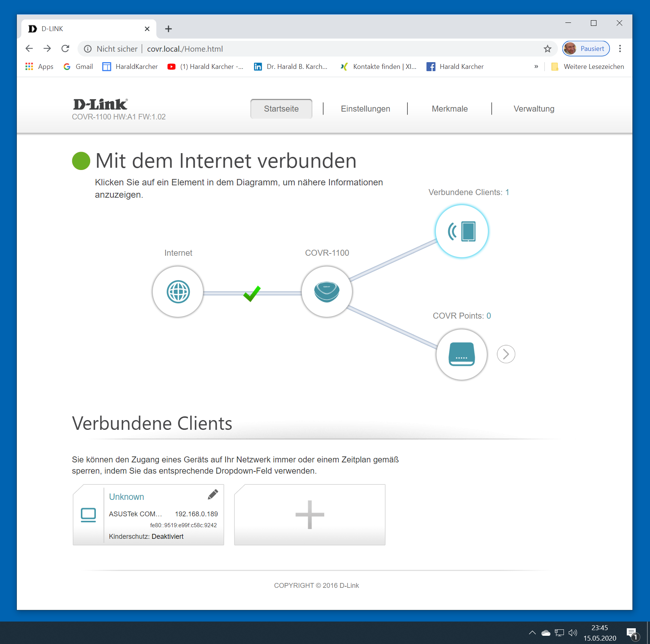
Task: Select the COVR-1100 router icon
Action: 327,292
